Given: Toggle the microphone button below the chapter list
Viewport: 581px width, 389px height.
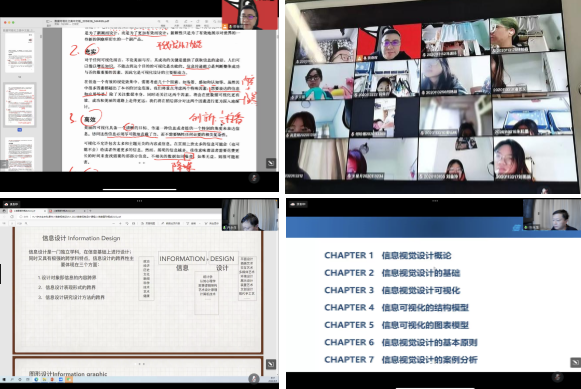Looking at the screenshot, I should 558,377.
